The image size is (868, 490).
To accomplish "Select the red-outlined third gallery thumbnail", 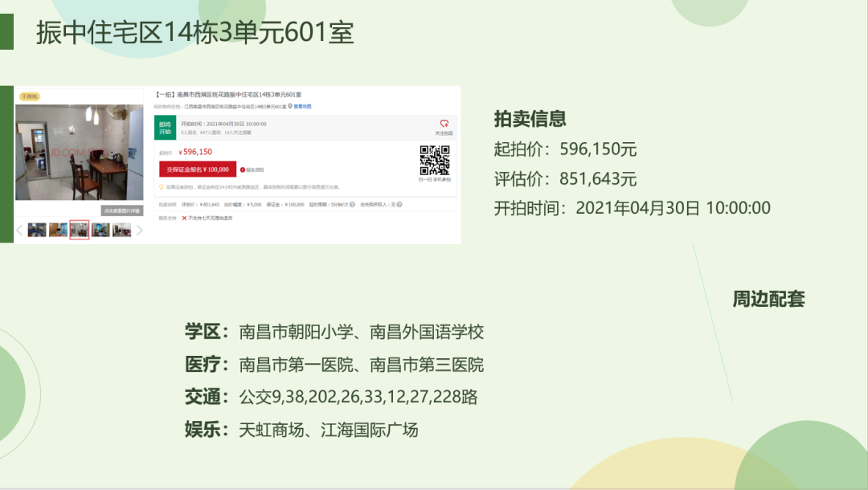I will pyautogui.click(x=79, y=230).
